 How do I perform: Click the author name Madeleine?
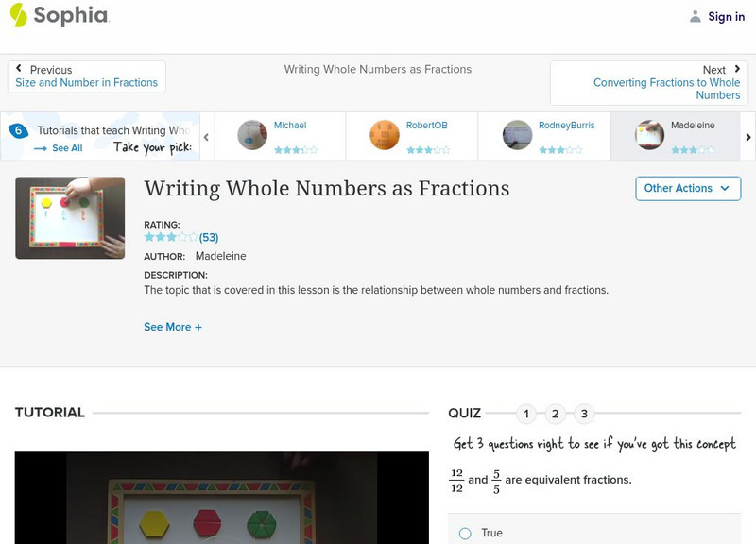[x=223, y=256]
